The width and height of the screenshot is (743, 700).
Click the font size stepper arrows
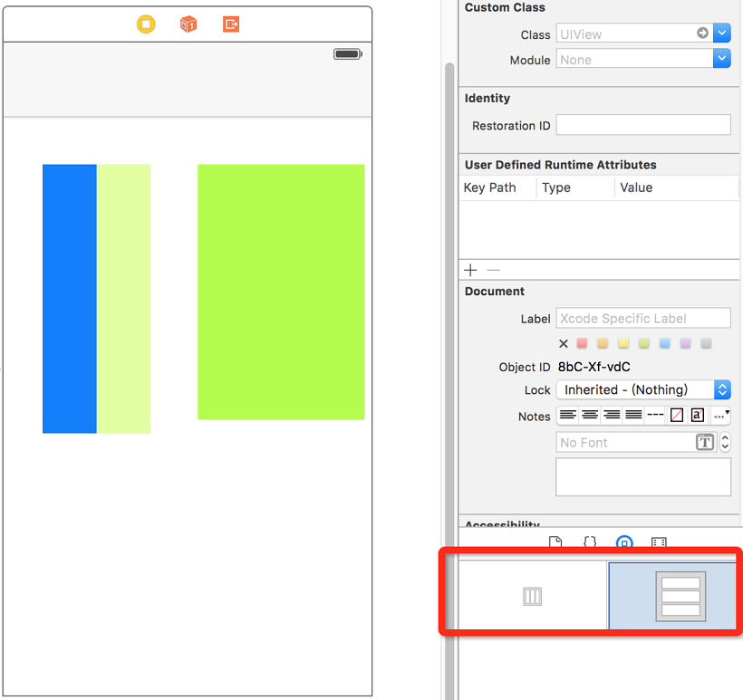(725, 443)
